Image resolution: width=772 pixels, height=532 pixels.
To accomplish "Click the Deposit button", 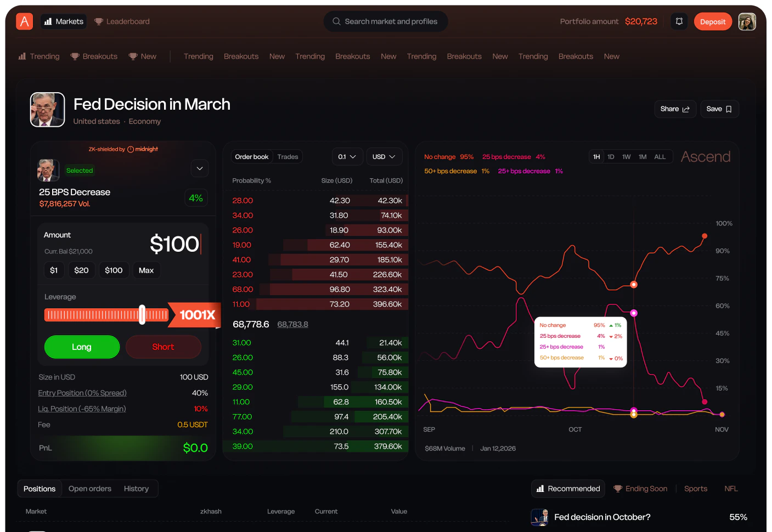I will tap(713, 21).
